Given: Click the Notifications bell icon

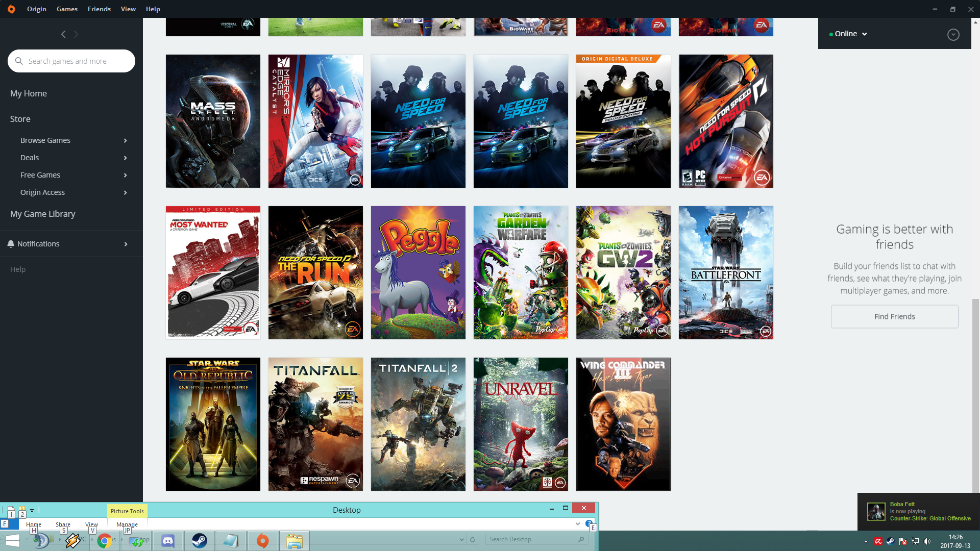Looking at the screenshot, I should pos(11,244).
